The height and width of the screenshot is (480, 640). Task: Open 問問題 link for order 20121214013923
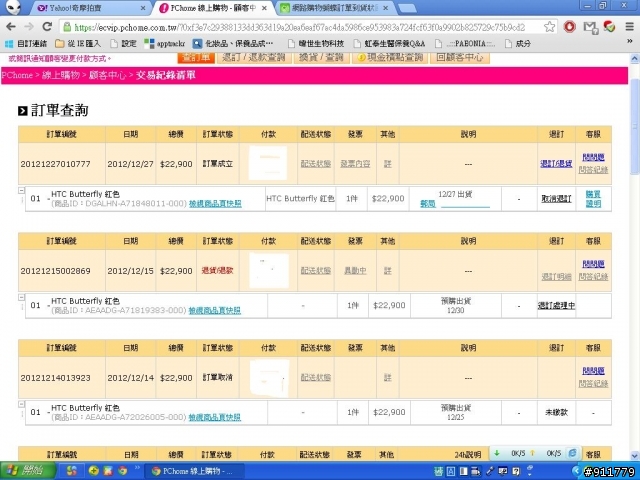point(593,371)
